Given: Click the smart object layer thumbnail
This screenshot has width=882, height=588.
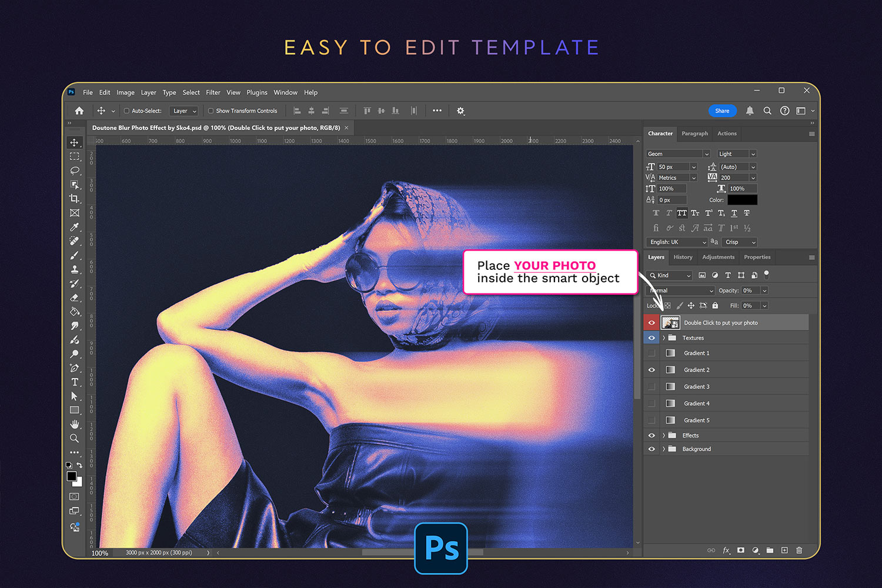Looking at the screenshot, I should (670, 322).
